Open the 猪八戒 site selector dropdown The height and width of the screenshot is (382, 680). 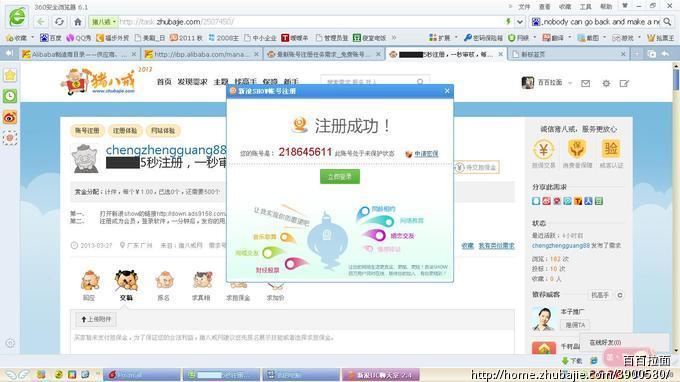[103, 22]
